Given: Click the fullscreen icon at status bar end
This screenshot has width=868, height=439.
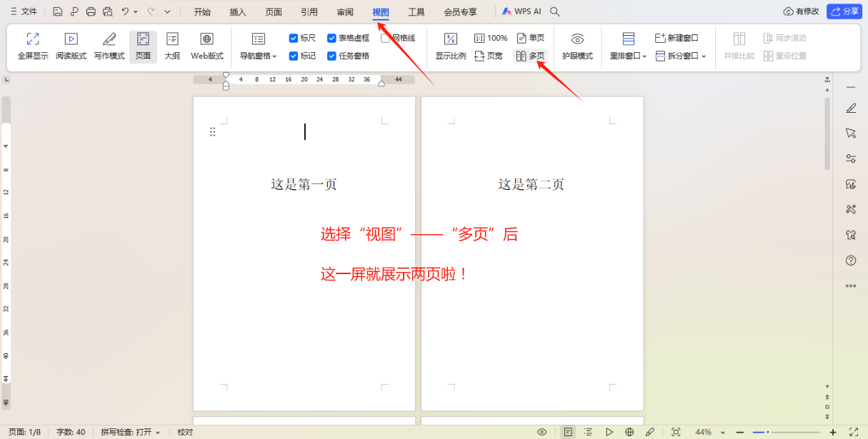Looking at the screenshot, I should tap(853, 432).
